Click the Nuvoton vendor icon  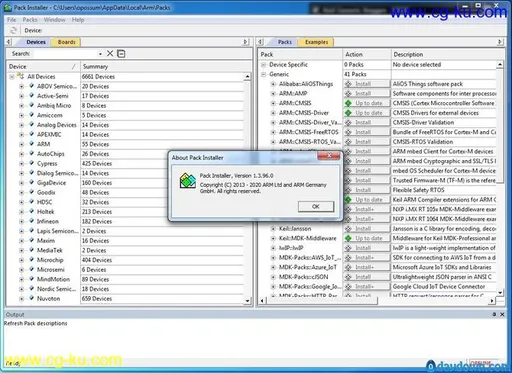pos(31,298)
